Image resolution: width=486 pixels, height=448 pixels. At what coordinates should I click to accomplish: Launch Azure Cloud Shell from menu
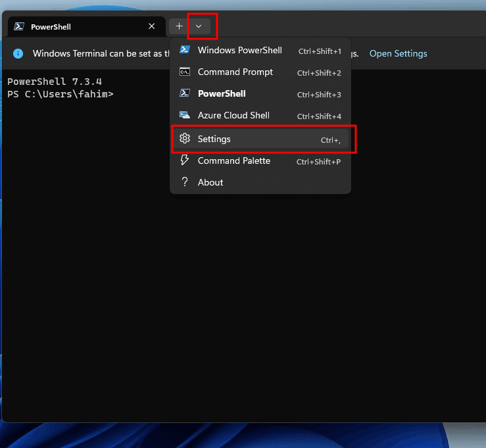tap(260, 116)
